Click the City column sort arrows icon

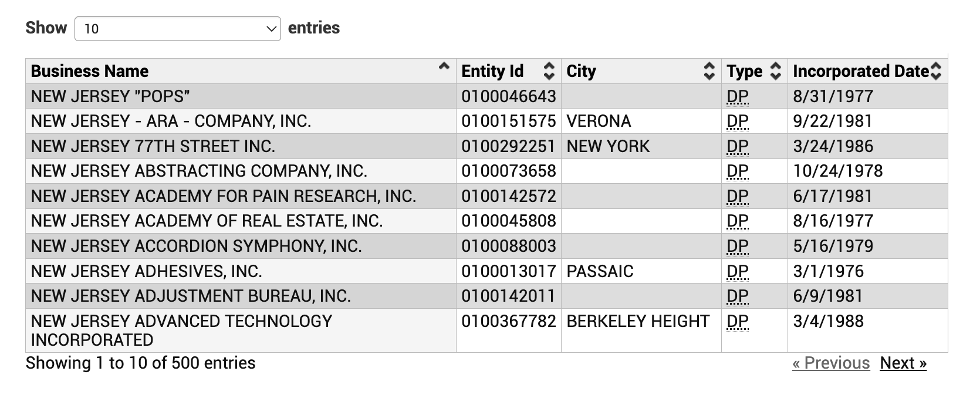[x=709, y=71]
